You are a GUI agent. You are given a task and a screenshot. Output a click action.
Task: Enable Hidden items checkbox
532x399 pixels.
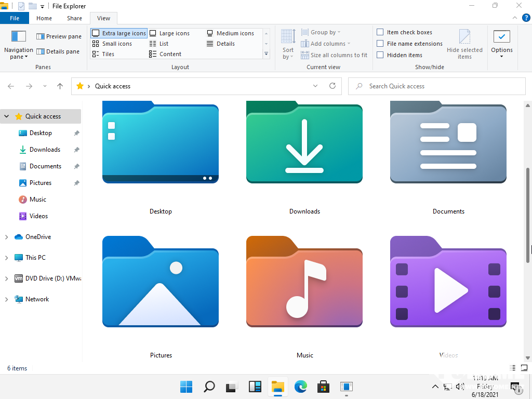(380, 55)
